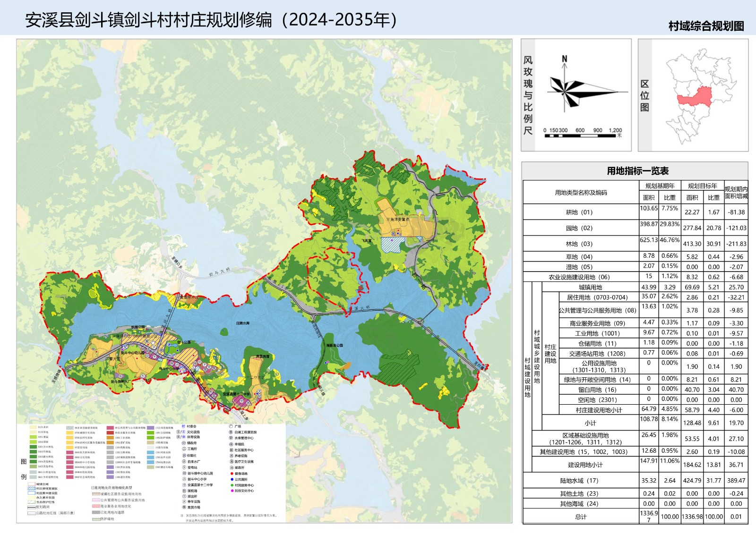Image resolution: width=756 pixels, height=534 pixels.
Task: Click the 镇政府 symbol in the legend
Action: [183, 443]
